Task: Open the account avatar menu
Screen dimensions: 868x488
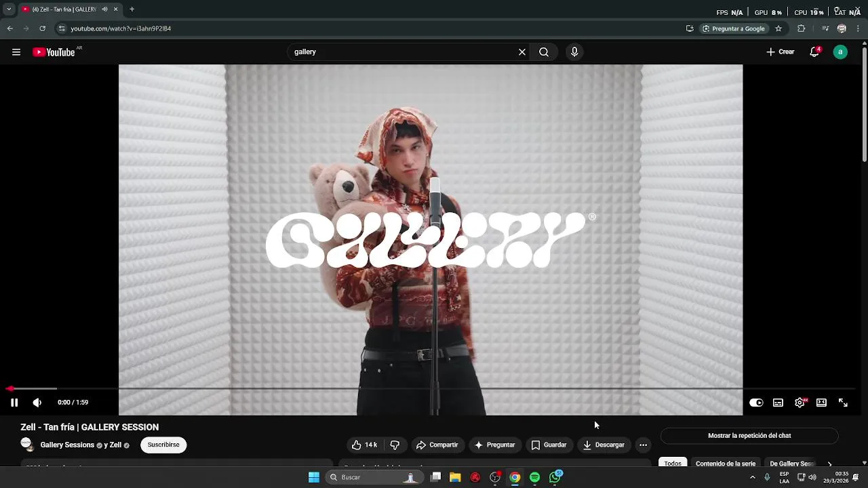Action: tap(840, 52)
